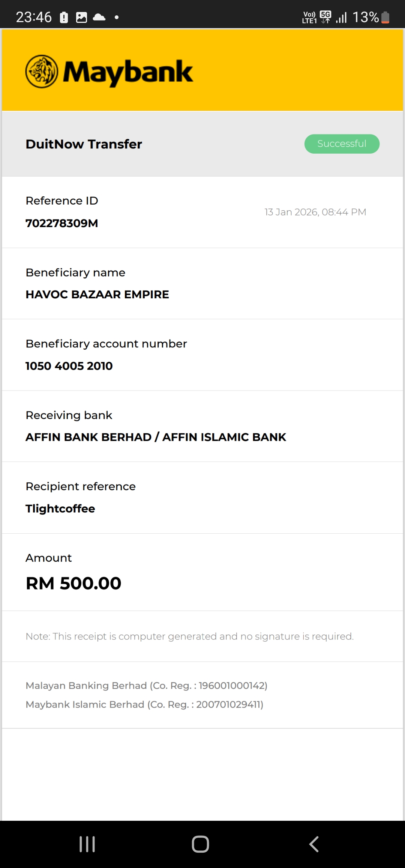Tap the status bar clock 23:46
The width and height of the screenshot is (405, 868).
click(x=34, y=17)
